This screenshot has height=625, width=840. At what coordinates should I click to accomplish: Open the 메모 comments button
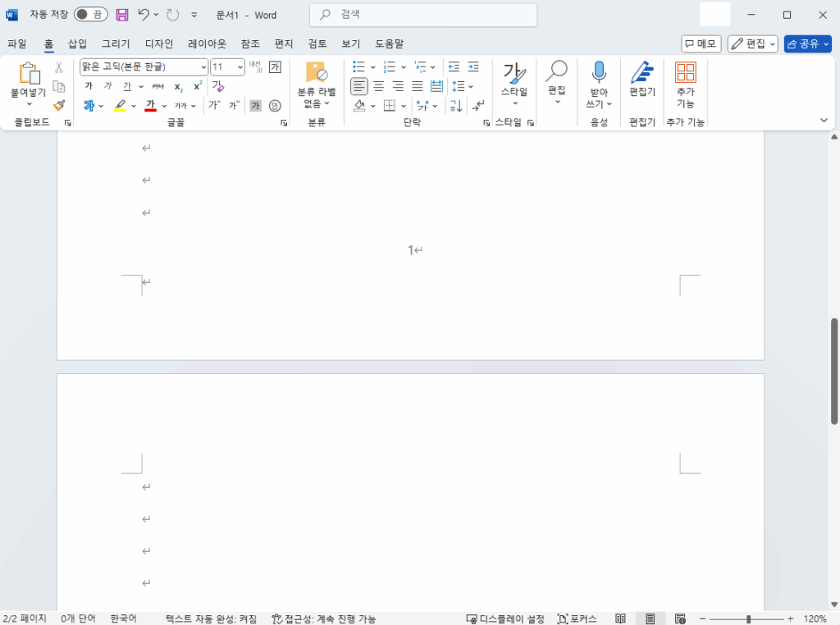pyautogui.click(x=700, y=43)
